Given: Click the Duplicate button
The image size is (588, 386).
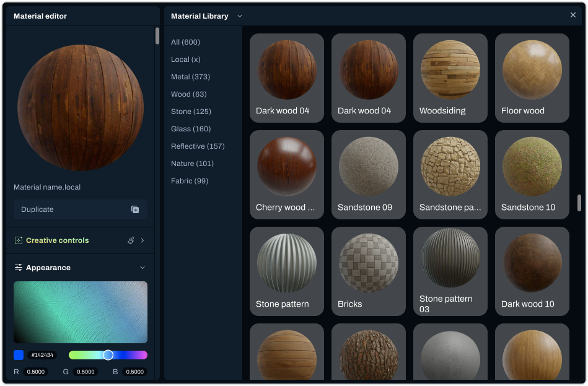Looking at the screenshot, I should (x=81, y=209).
